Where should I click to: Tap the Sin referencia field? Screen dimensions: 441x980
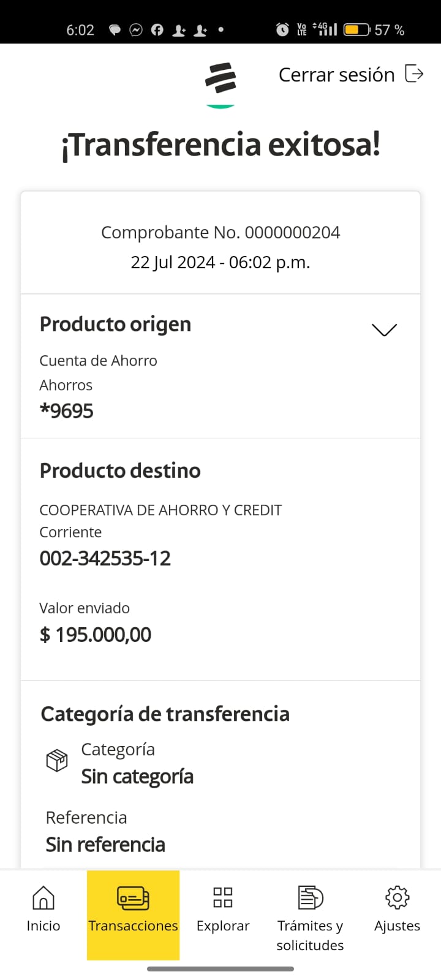pos(105,845)
